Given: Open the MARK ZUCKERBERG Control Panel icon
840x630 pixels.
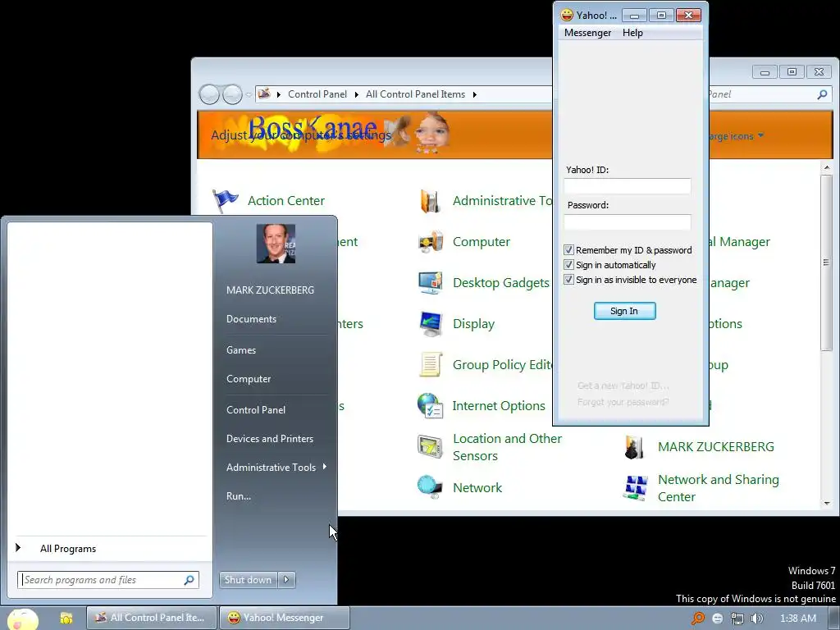Looking at the screenshot, I should [x=634, y=447].
